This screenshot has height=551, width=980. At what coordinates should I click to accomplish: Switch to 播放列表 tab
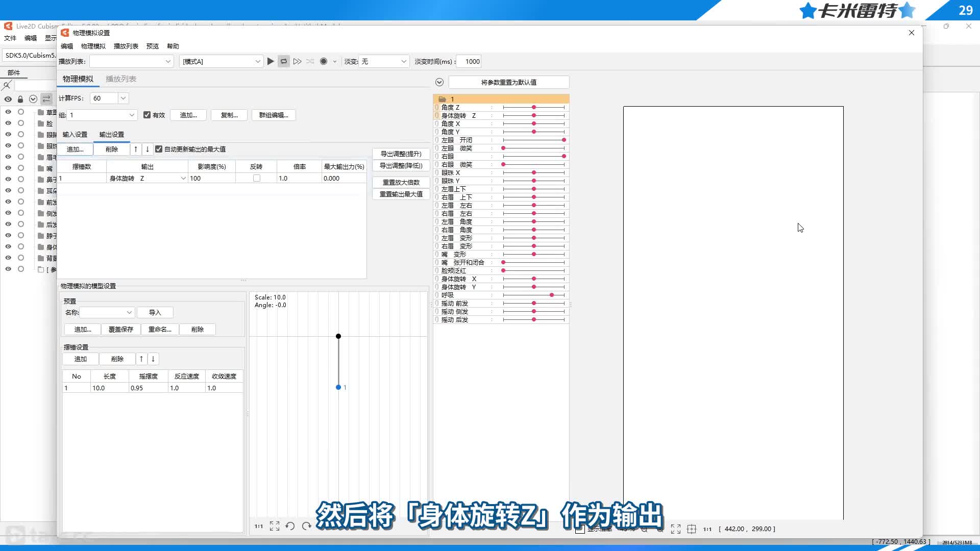[x=121, y=79]
